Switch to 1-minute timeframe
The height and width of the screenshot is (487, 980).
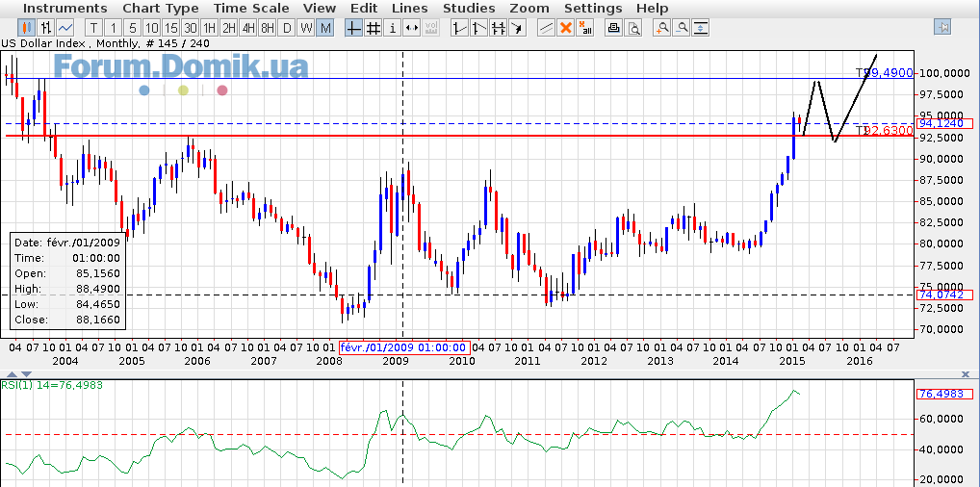click(114, 28)
